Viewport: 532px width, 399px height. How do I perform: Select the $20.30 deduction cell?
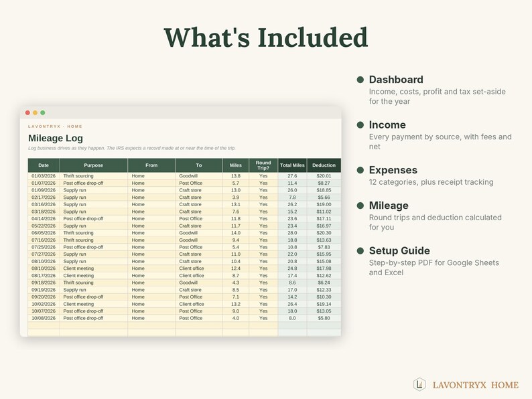point(324,233)
